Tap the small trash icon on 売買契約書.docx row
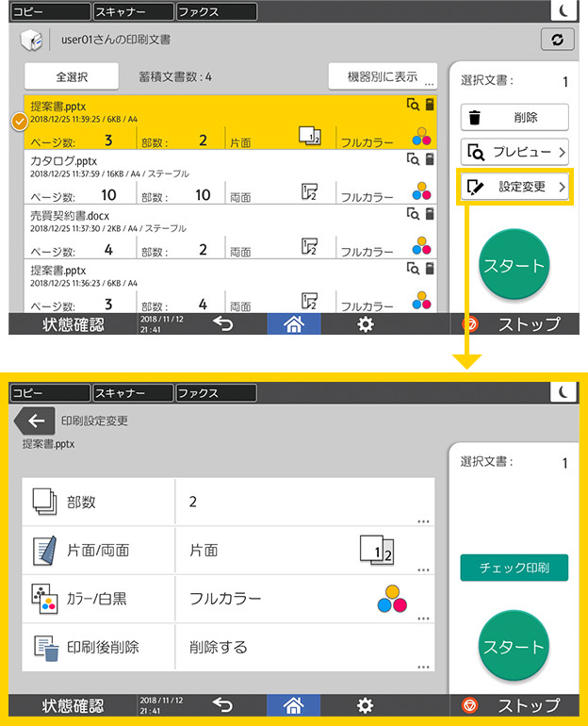The image size is (588, 726). tap(430, 214)
